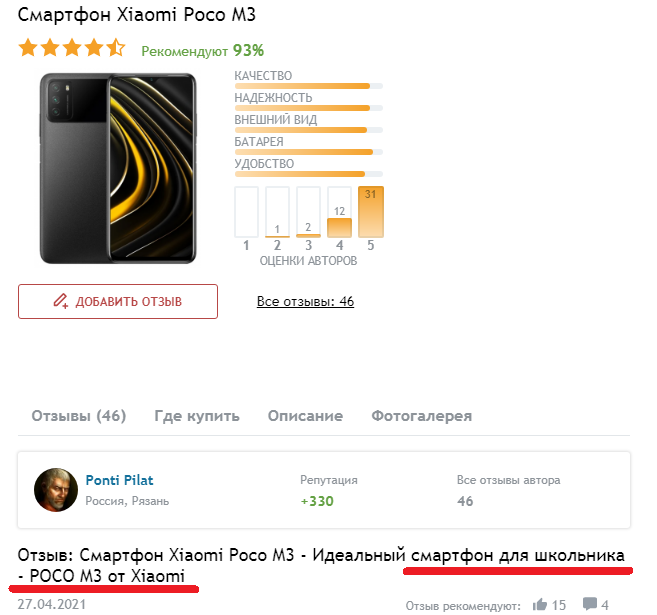Open the comments speech bubble icon

[590, 604]
